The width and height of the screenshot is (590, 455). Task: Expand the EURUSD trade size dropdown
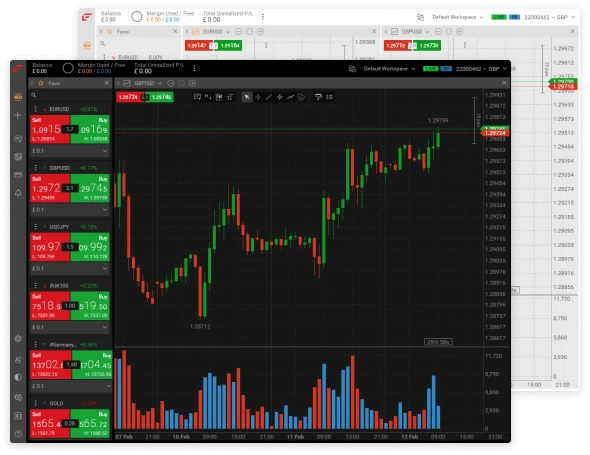point(105,151)
